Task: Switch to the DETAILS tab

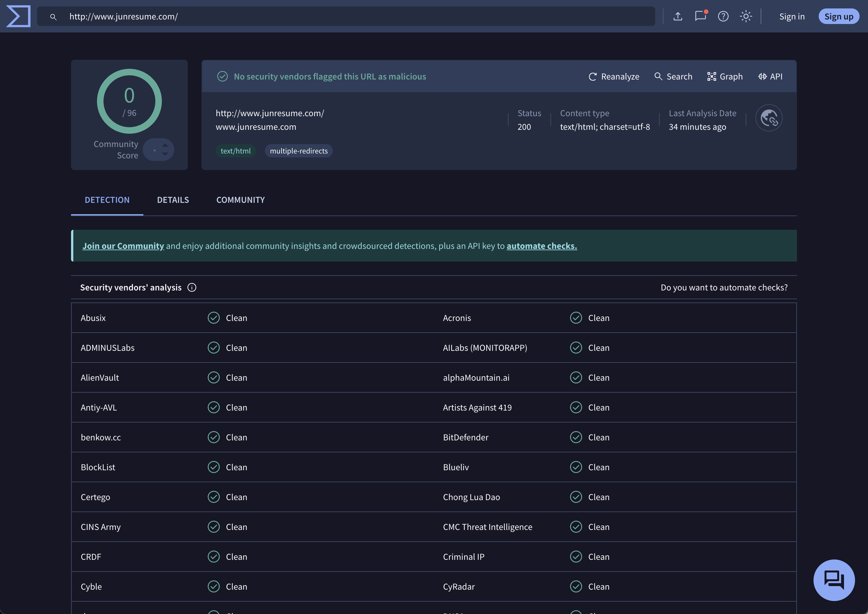Action: pyautogui.click(x=173, y=200)
